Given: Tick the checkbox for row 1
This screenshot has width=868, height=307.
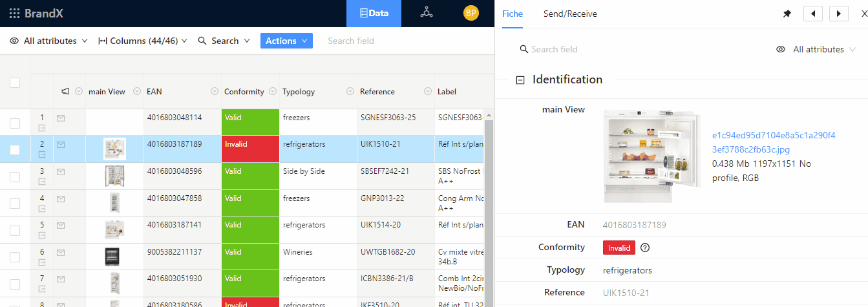Looking at the screenshot, I should click(15, 123).
